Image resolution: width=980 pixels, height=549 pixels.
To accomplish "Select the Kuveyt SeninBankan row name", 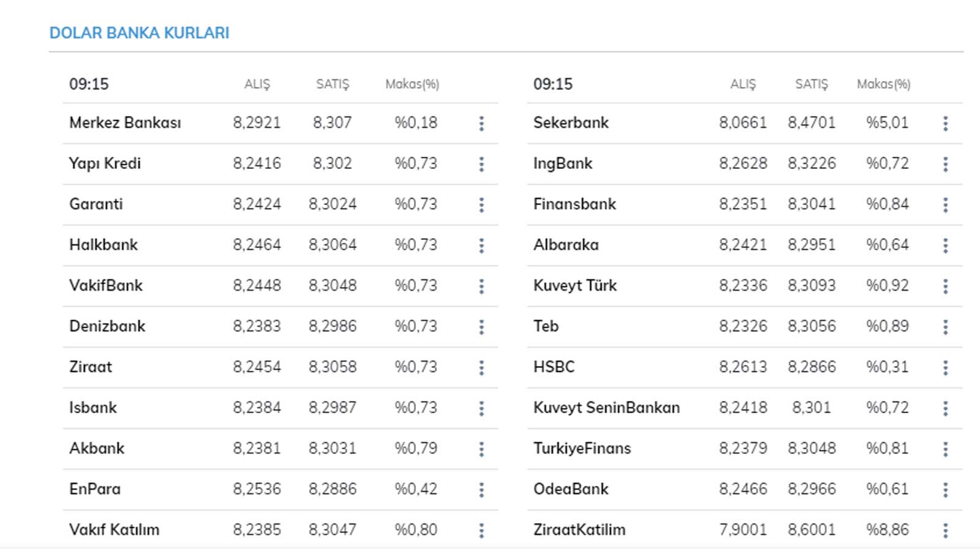I will (x=606, y=408).
